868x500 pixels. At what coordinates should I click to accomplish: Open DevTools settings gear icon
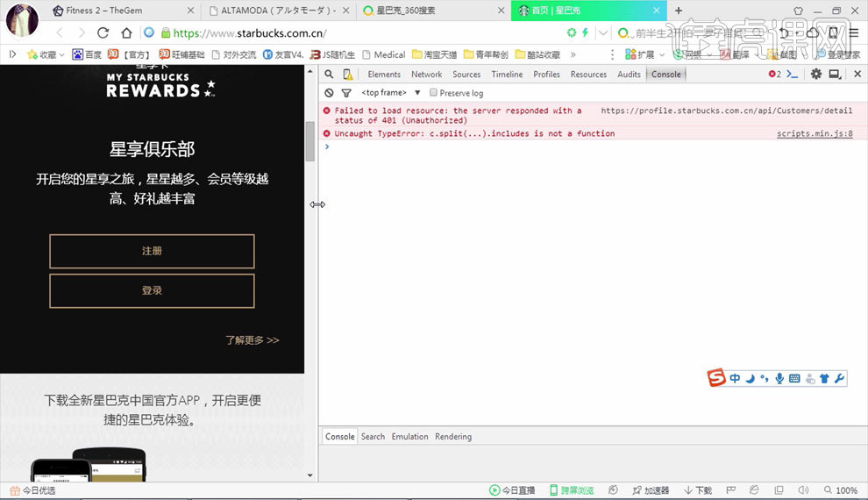tap(816, 74)
